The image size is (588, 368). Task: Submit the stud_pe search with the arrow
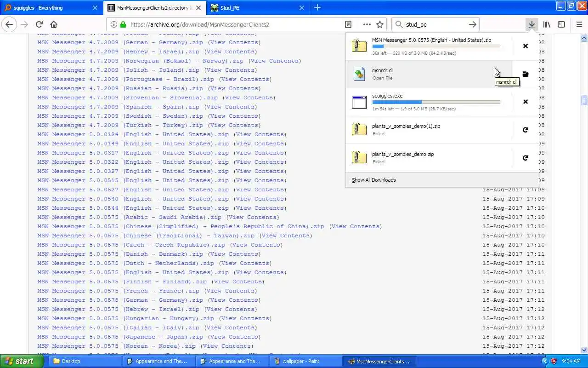tap(472, 24)
